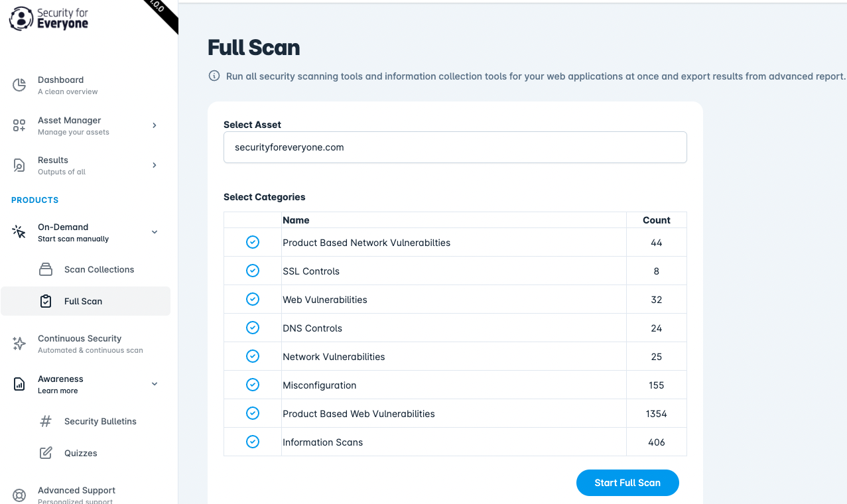Click the SSL Controls row name
Image resolution: width=847 pixels, height=504 pixels.
[311, 271]
